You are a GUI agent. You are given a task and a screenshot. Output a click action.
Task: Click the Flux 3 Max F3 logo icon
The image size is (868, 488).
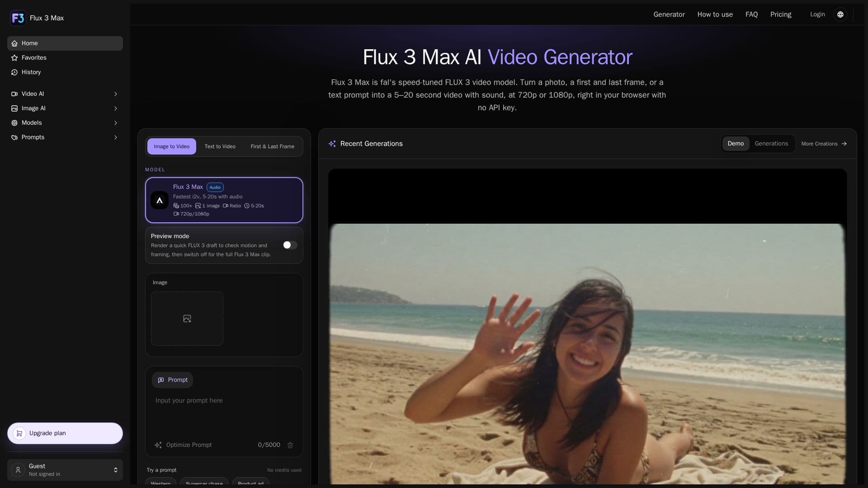pos(18,18)
